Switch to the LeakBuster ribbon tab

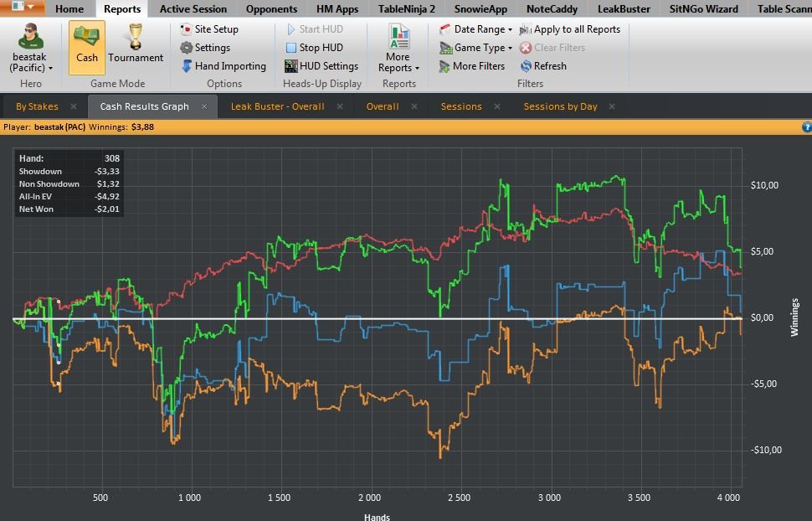[624, 9]
